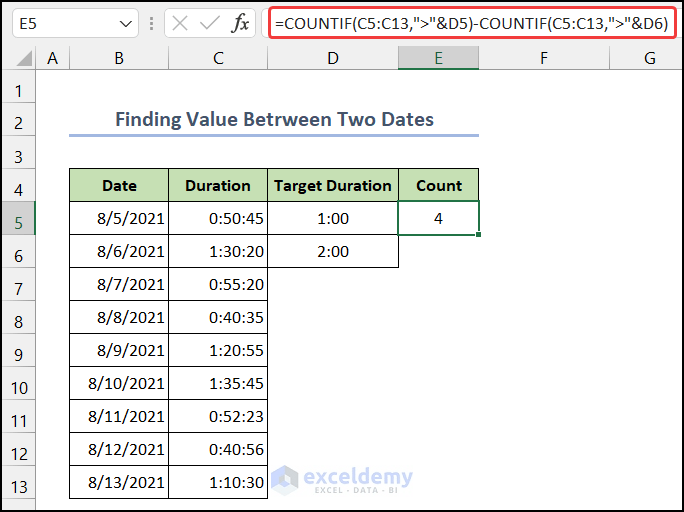Image resolution: width=684 pixels, height=512 pixels.
Task: Click the Name Box showing E5
Action: (x=75, y=24)
